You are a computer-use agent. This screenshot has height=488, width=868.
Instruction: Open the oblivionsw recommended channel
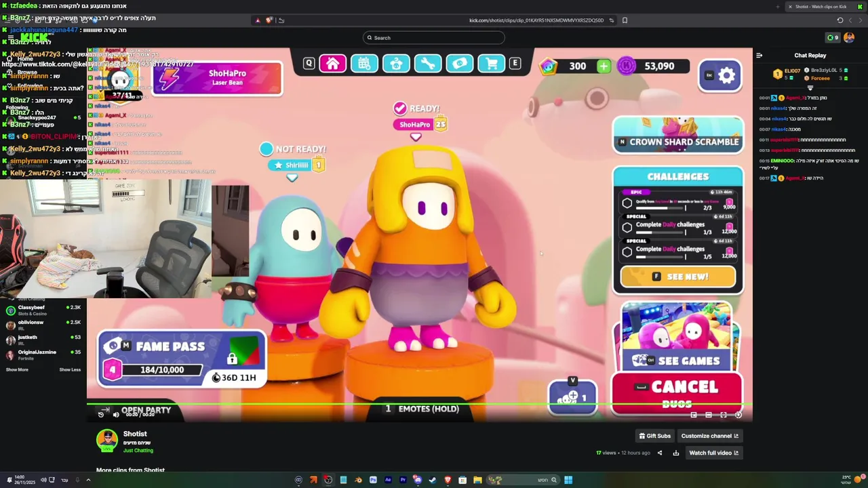click(43, 325)
